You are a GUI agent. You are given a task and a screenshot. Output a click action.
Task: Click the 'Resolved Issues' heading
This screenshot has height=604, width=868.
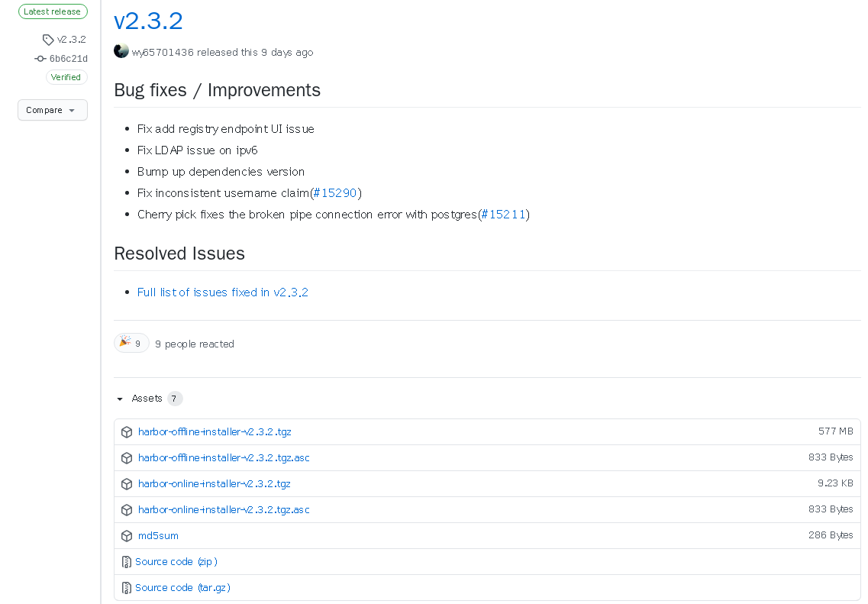179,254
